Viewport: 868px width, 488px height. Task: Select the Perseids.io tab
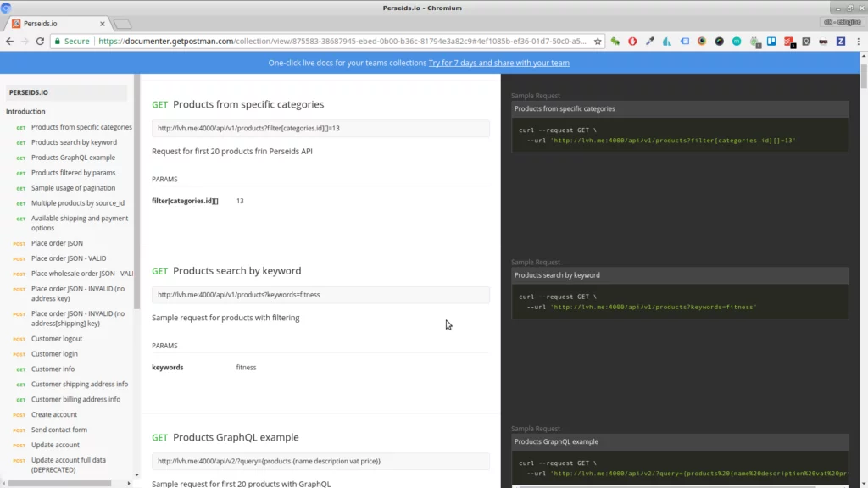point(58,24)
